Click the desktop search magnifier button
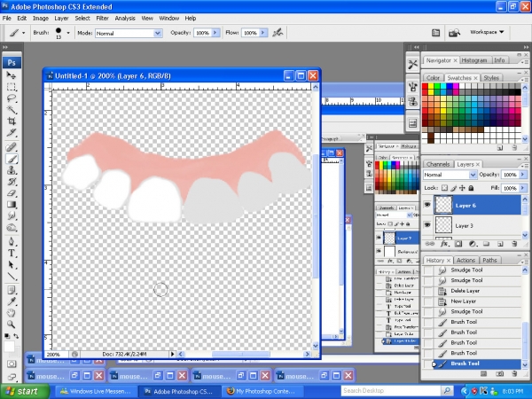 coord(448,391)
